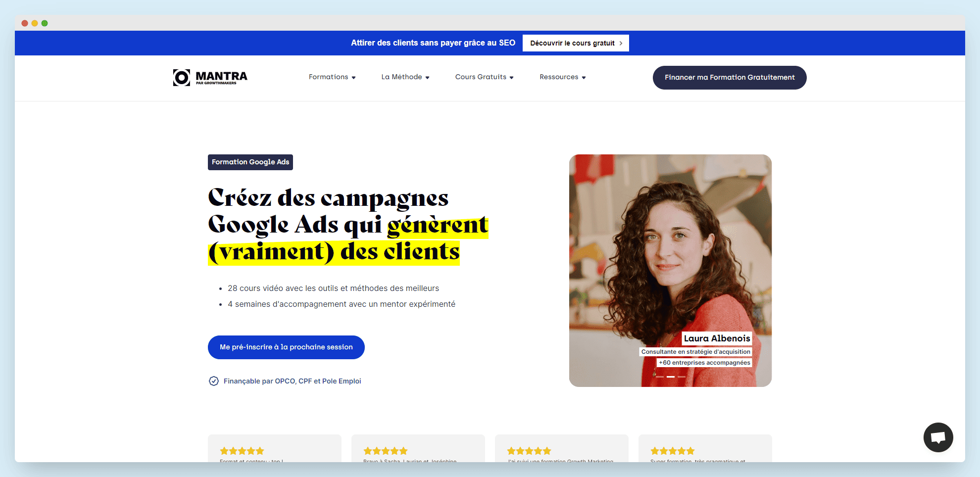
Task: Click the Mantra logo icon
Action: click(x=182, y=77)
